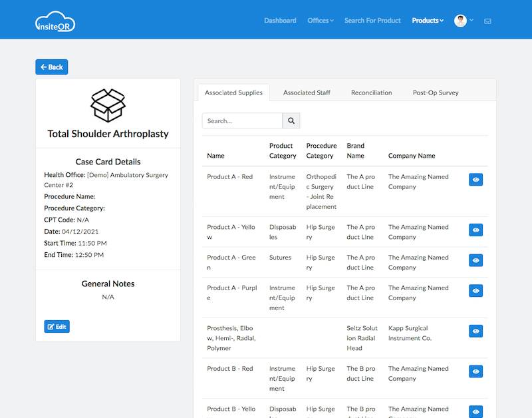Click eye icon for Product A - Yellow
This screenshot has width=532, height=418.
coord(475,230)
